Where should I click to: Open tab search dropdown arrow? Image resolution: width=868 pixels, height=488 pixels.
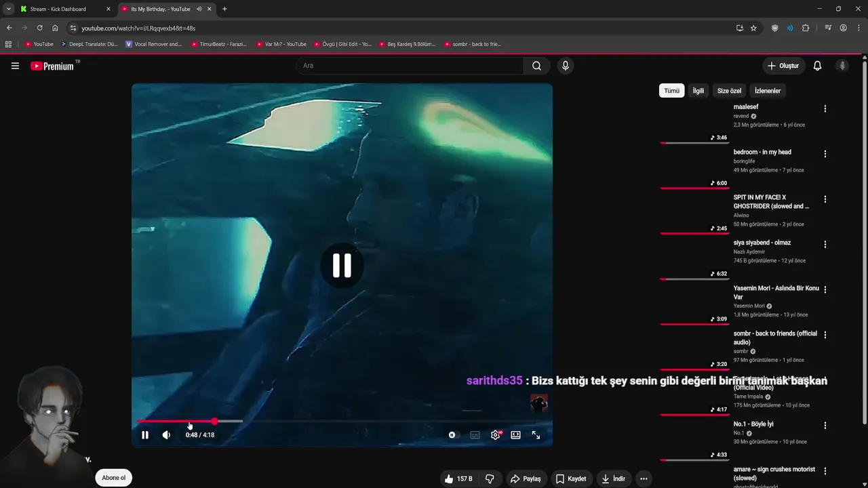[8, 9]
